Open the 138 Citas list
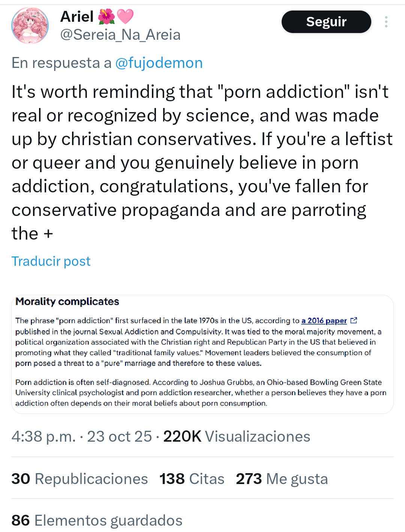Screen dimensions: 405x532 coord(192,479)
